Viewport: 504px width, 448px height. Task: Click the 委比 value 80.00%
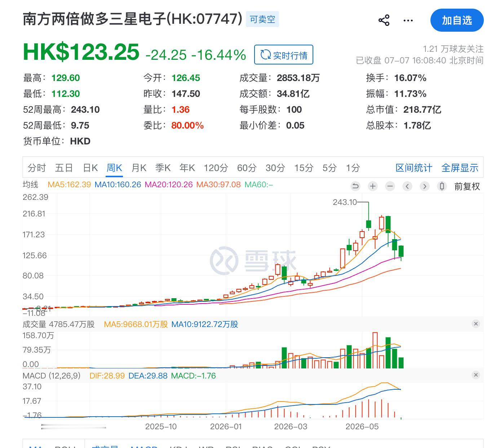pyautogui.click(x=187, y=125)
